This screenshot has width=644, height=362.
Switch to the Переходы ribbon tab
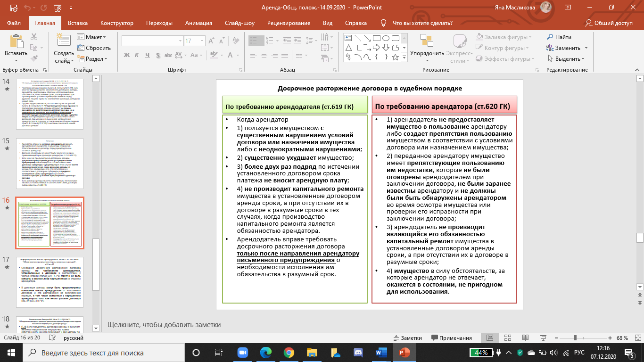[159, 23]
